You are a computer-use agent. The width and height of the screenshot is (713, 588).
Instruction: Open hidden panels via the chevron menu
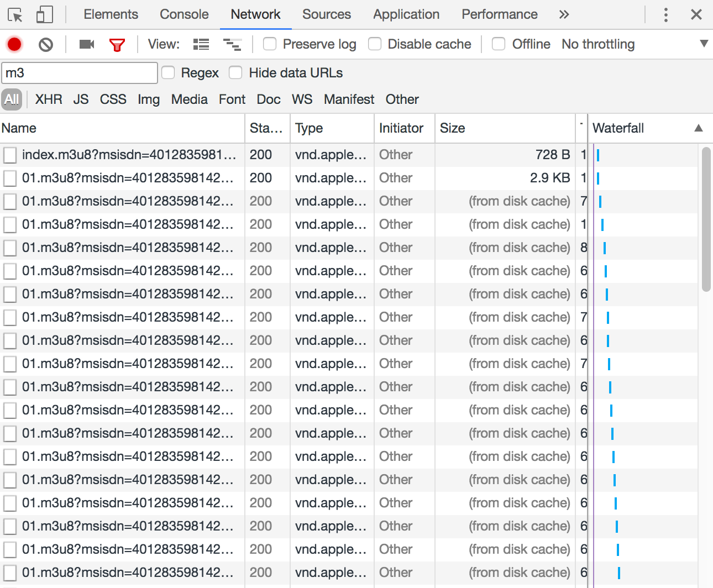coord(563,14)
